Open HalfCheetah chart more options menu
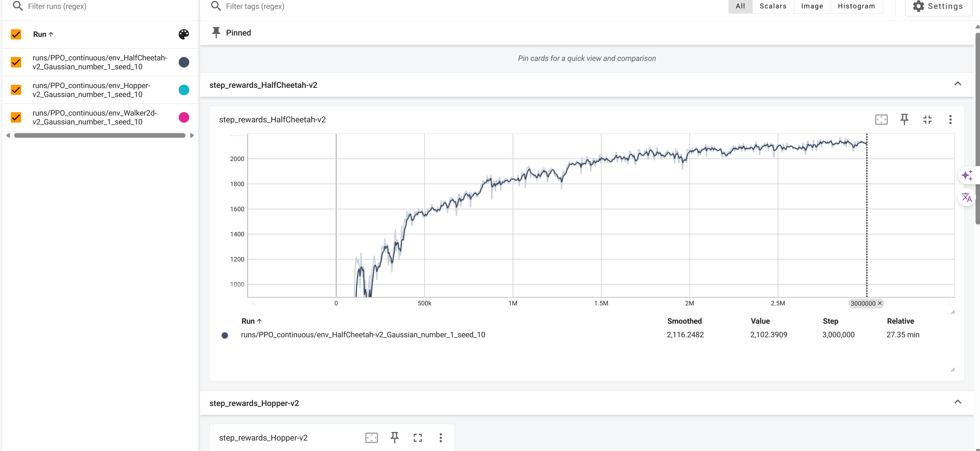 tap(950, 120)
